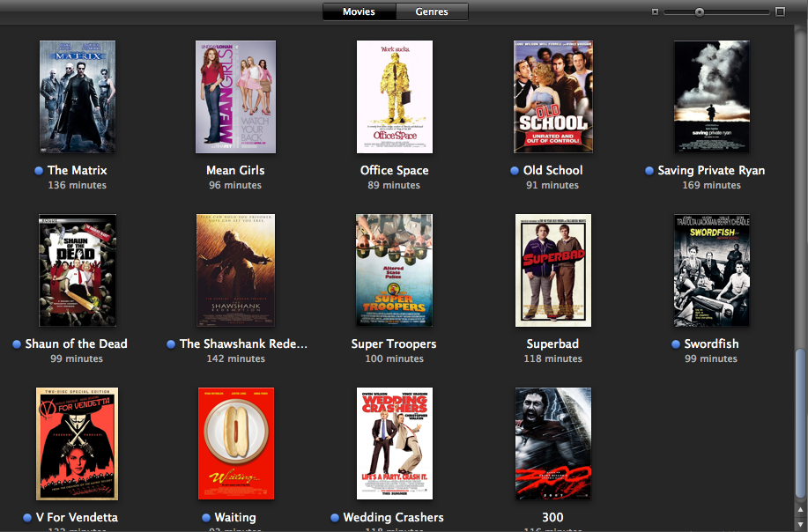Click the title text 'Super Troopers'
Viewport: 808px width, 532px height.
[x=394, y=344]
